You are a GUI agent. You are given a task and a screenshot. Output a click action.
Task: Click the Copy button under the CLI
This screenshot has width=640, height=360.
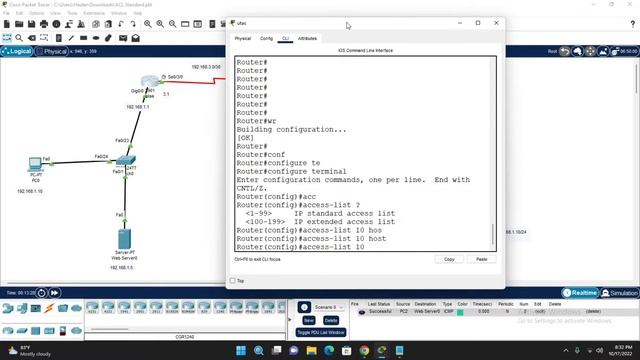tap(449, 259)
